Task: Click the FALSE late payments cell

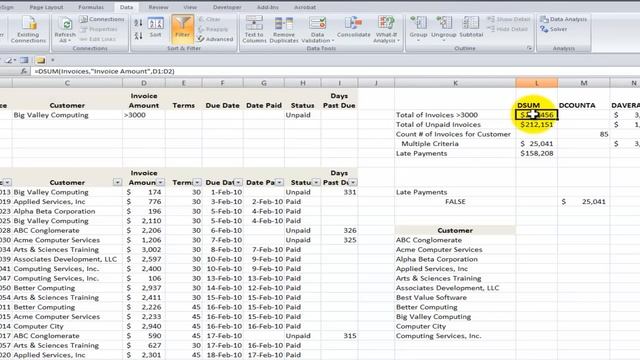Action: [x=455, y=202]
